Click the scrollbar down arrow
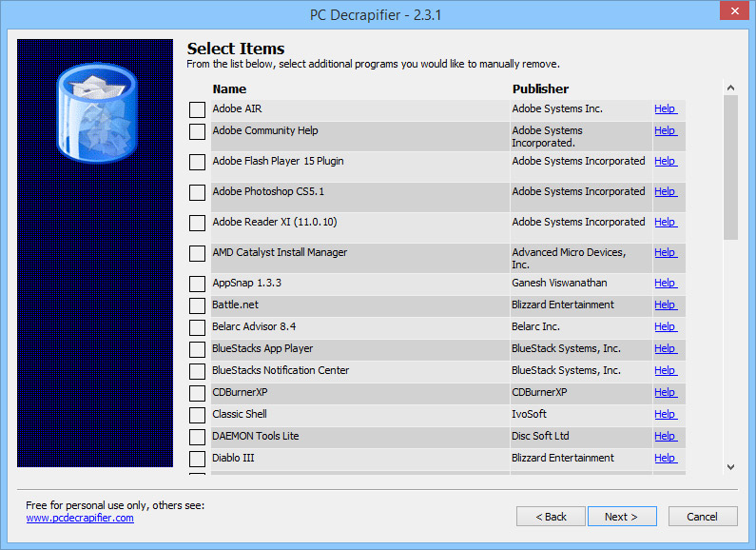 730,467
